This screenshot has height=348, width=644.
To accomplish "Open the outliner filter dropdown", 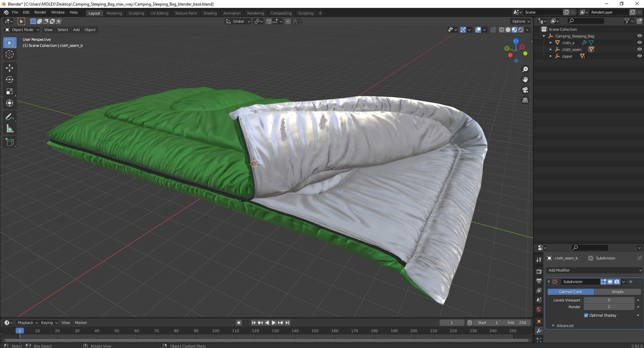I will 629,21.
